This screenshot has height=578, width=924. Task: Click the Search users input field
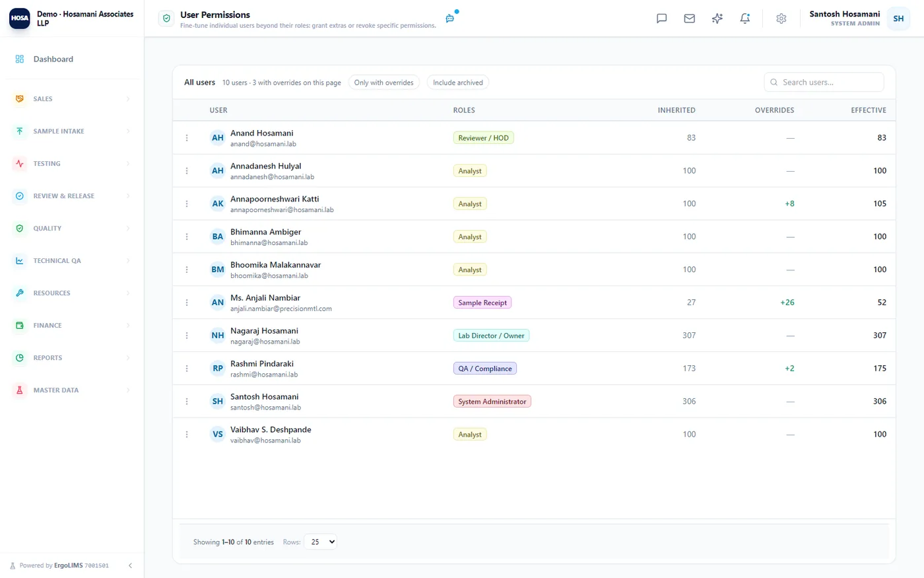(824, 83)
